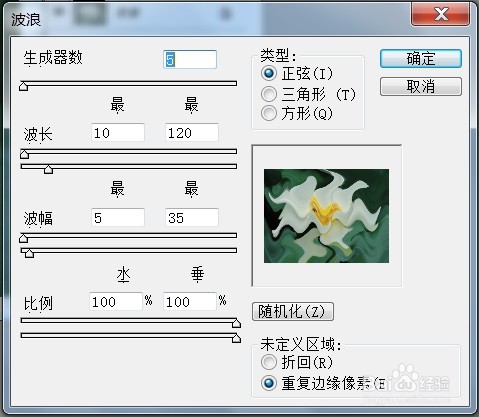Confirm with the 确定 button
Image resolution: width=479 pixels, height=417 pixels.
(421, 59)
